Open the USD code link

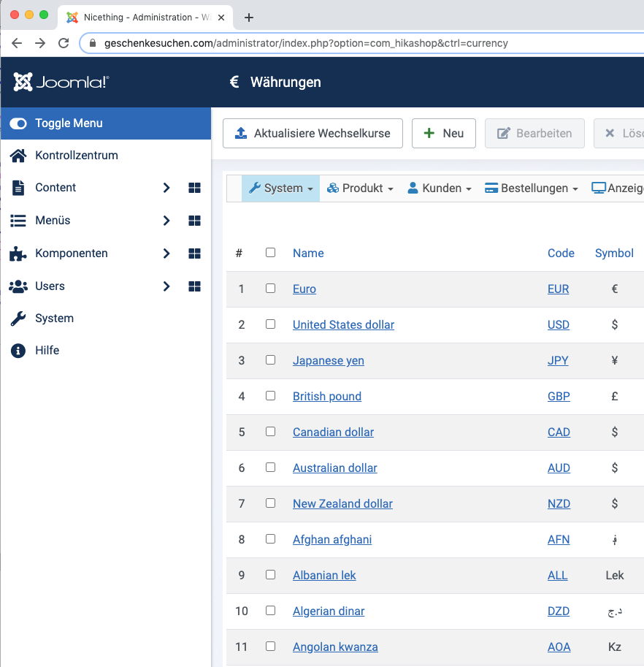click(559, 324)
